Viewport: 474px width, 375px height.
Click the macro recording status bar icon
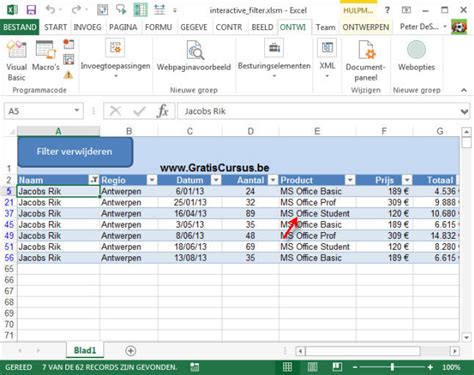[194, 367]
